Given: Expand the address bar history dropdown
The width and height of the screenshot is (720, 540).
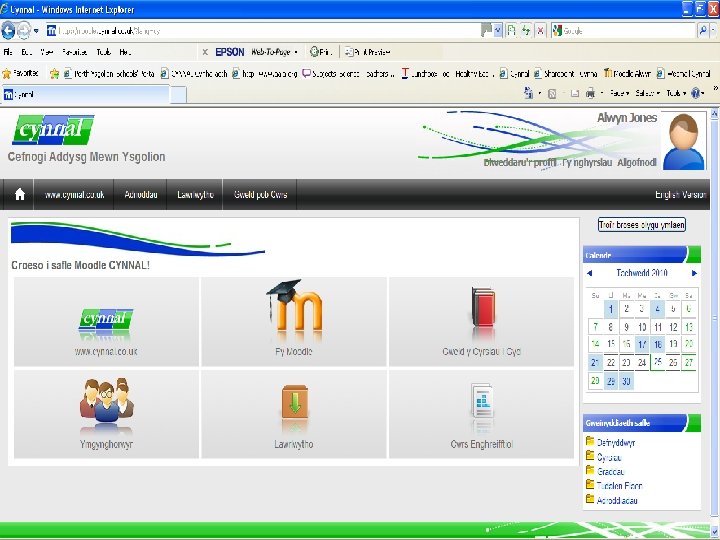Looking at the screenshot, I should click(498, 31).
